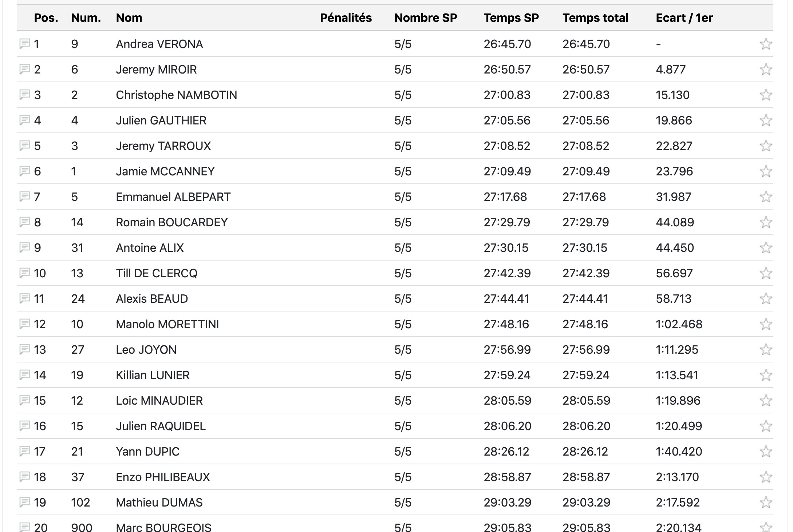Viewport: 793px width, 532px height.
Task: Favorite Leo JOYON with the star
Action: pyautogui.click(x=766, y=350)
